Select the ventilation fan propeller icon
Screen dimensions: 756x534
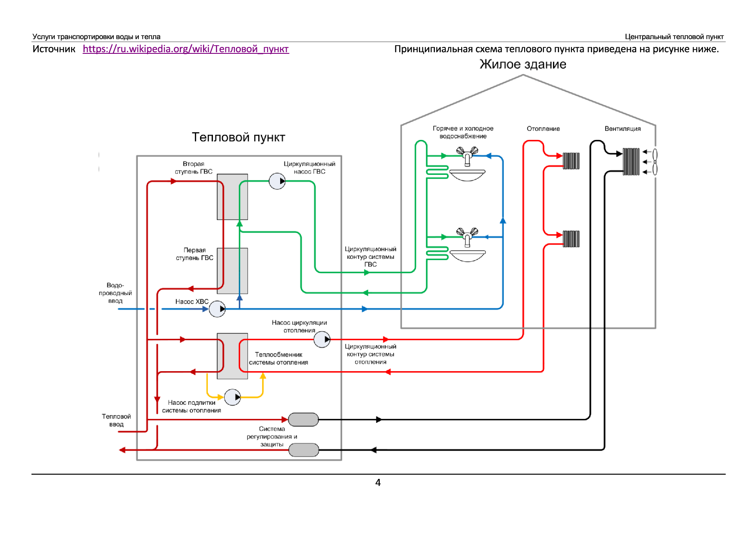point(655,162)
